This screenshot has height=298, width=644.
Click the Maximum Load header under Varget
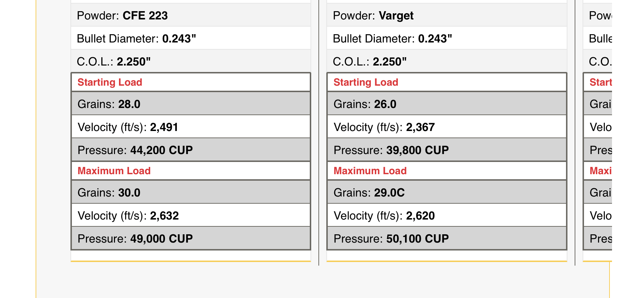tap(447, 171)
